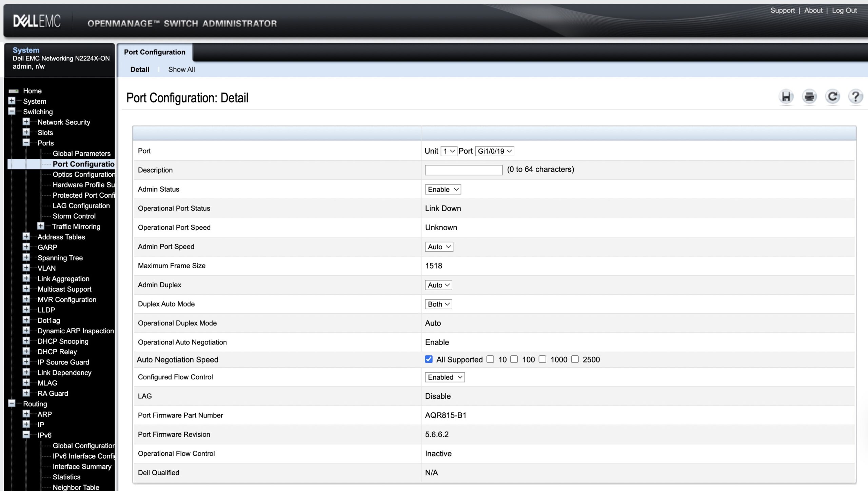Screen dimensions: 868x491
Task: Open the Port Gi1/0/19 dropdown
Action: [x=494, y=151]
